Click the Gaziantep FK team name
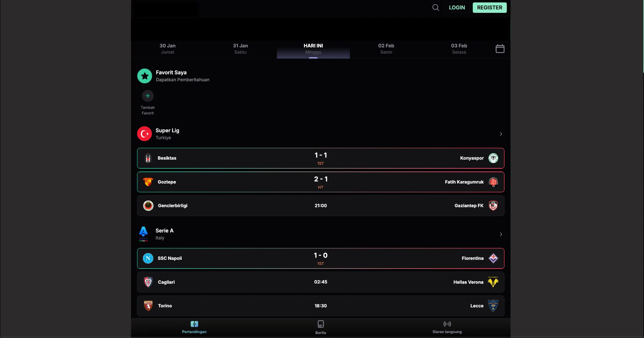 tap(469, 206)
